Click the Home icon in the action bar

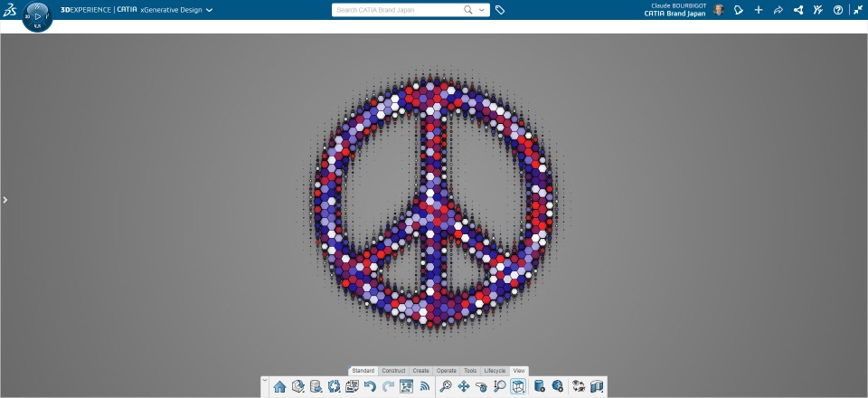279,386
